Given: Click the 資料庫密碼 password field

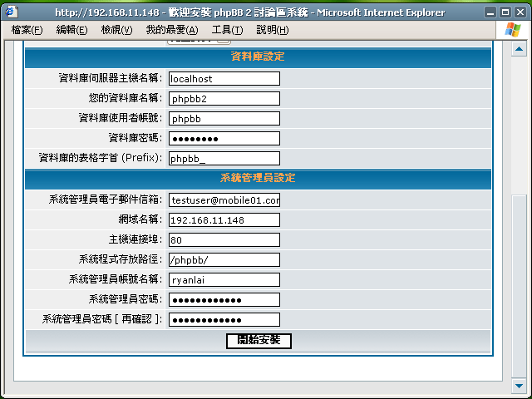Looking at the screenshot, I should [224, 139].
